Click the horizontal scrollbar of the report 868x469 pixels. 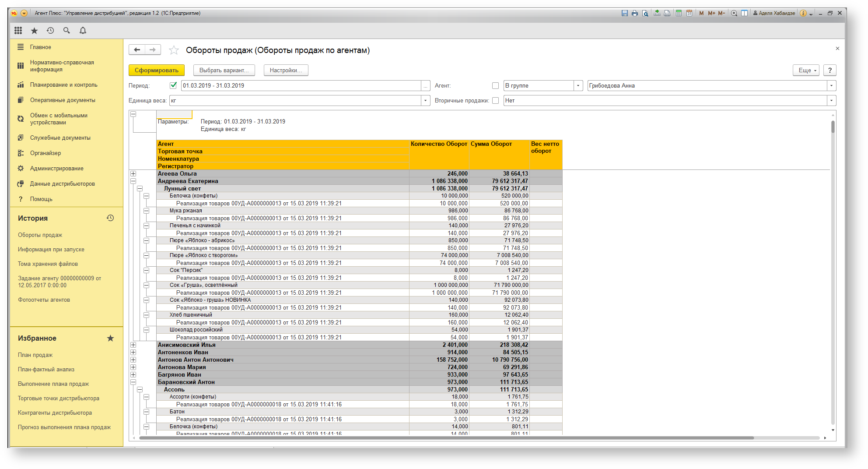click(446, 438)
